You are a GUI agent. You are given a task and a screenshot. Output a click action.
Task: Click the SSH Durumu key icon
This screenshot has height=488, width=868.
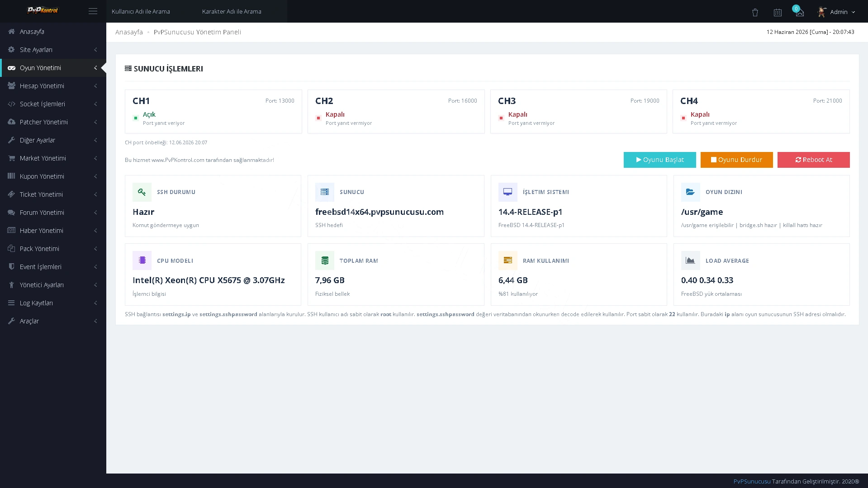click(142, 192)
